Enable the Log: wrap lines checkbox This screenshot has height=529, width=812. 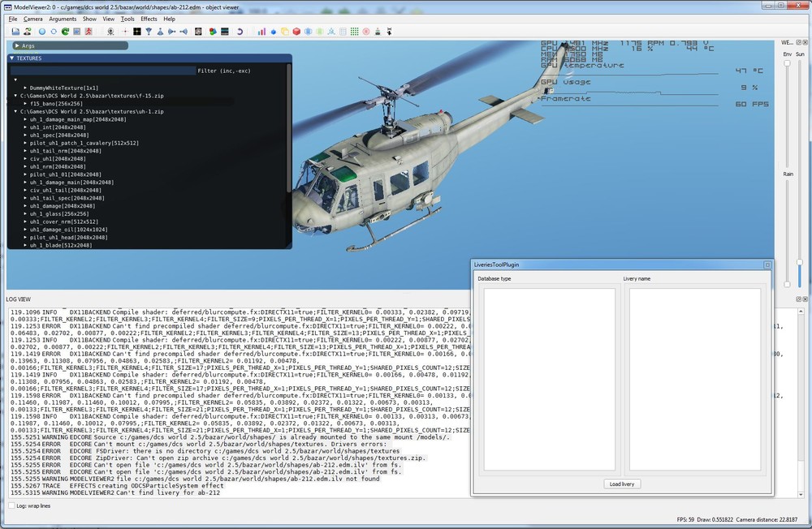[11, 505]
